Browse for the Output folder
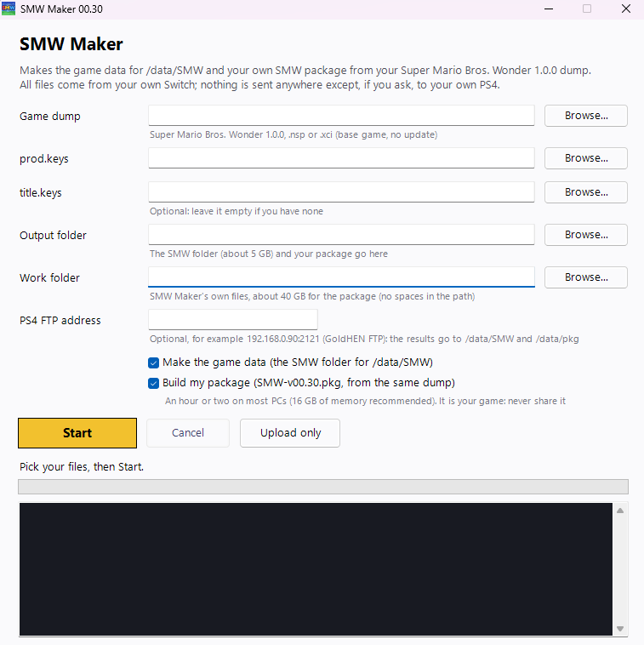The image size is (644, 645). (x=586, y=235)
